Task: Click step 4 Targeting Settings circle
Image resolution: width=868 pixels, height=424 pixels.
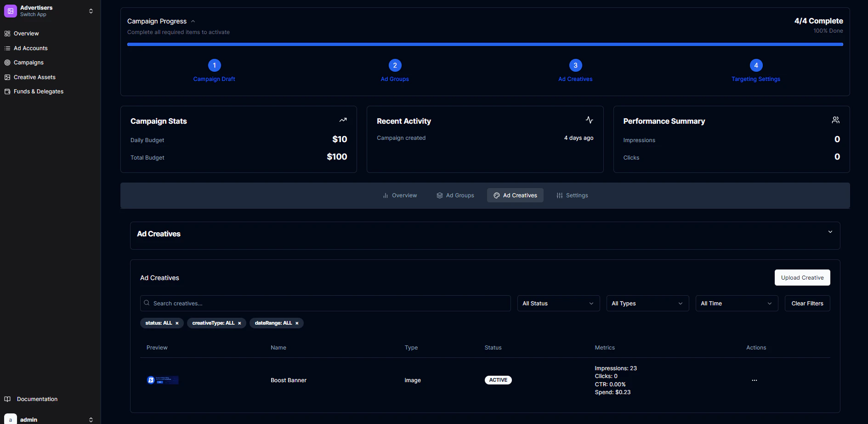Action: click(756, 65)
